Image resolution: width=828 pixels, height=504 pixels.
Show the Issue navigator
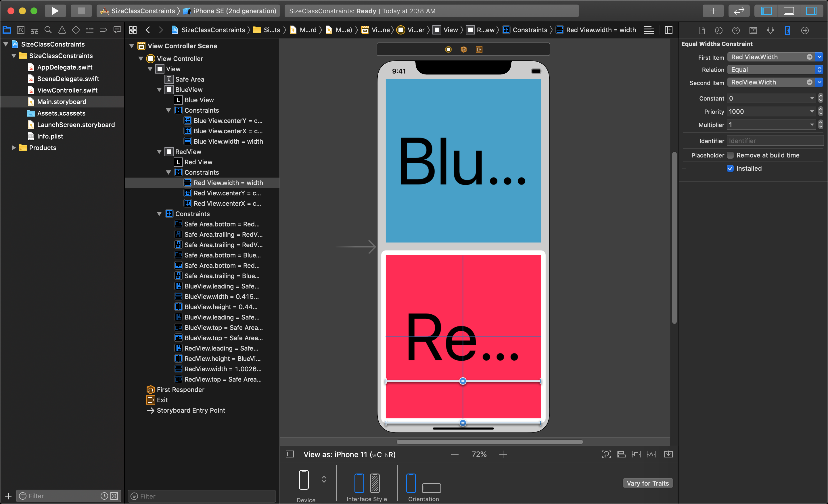(x=62, y=30)
